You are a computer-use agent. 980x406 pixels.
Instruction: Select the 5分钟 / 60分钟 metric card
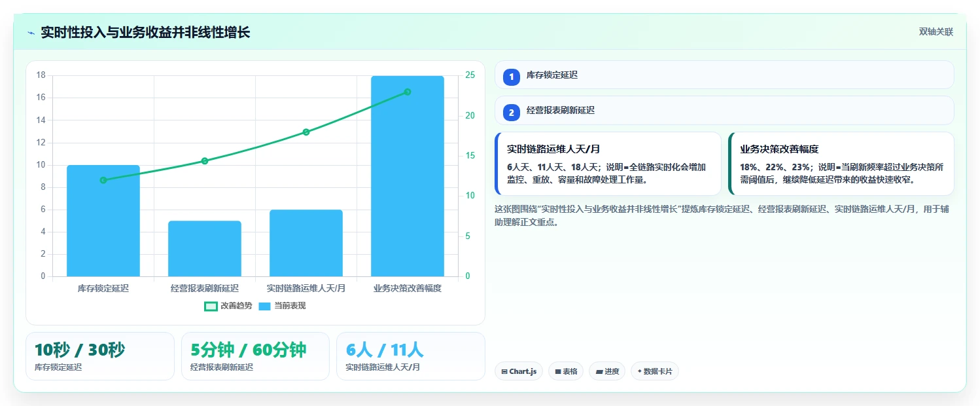coord(255,356)
